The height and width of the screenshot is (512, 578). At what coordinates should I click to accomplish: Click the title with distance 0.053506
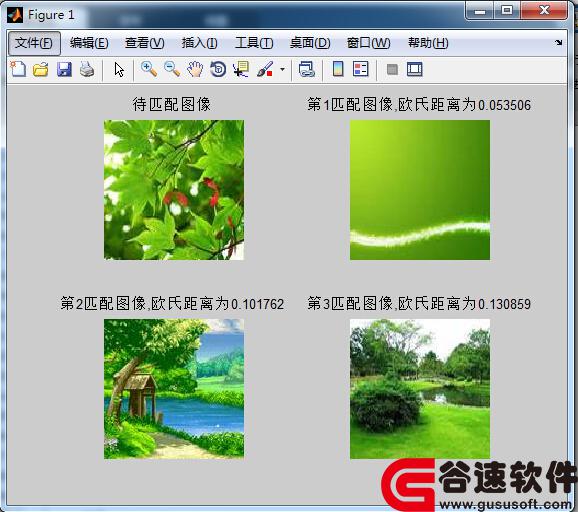(x=419, y=105)
